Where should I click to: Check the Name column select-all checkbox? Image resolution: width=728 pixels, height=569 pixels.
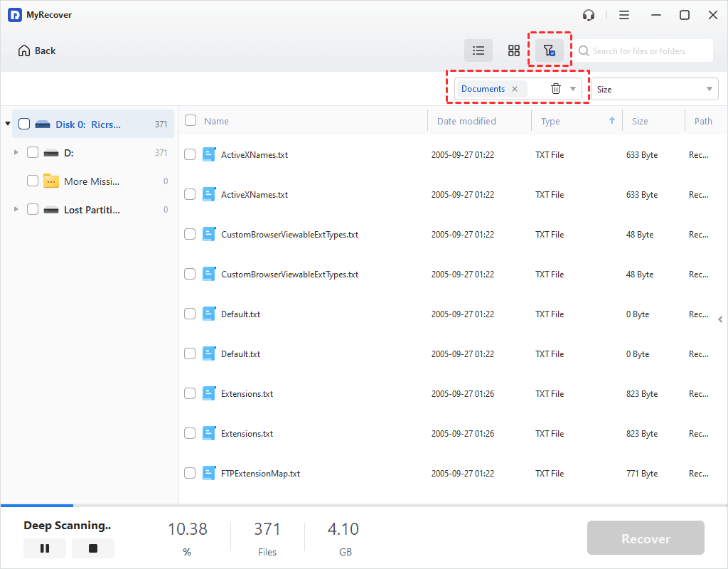(190, 120)
